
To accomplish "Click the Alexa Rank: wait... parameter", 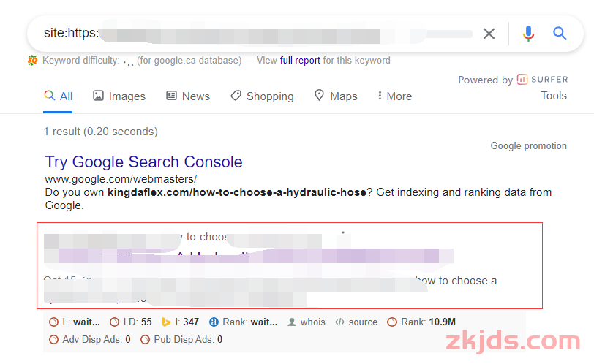I will [x=243, y=322].
